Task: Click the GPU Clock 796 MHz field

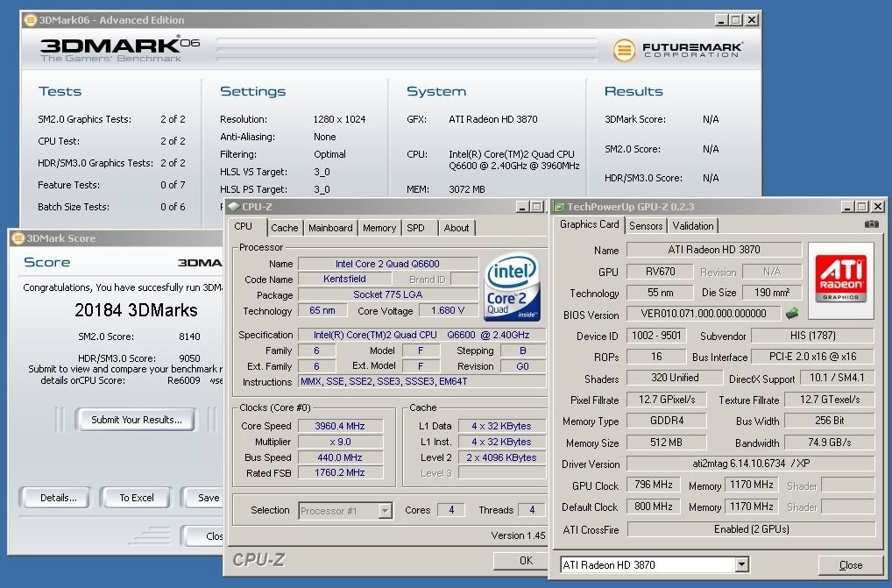Action: (x=653, y=485)
